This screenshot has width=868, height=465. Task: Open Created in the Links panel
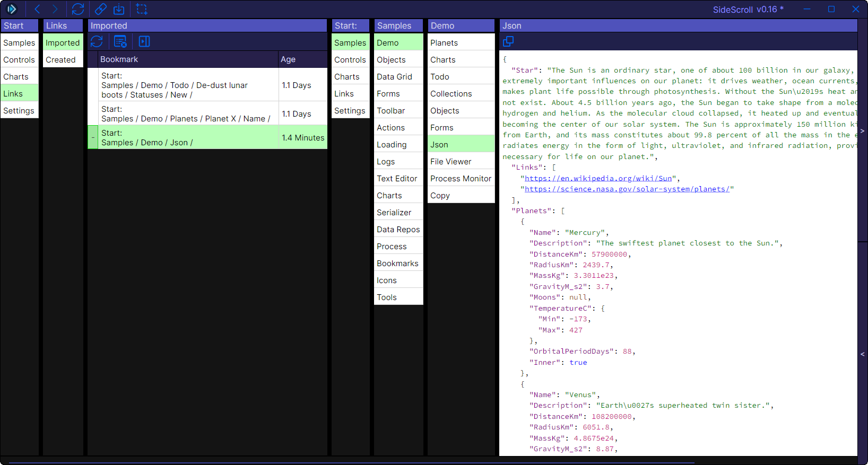[x=63, y=60]
